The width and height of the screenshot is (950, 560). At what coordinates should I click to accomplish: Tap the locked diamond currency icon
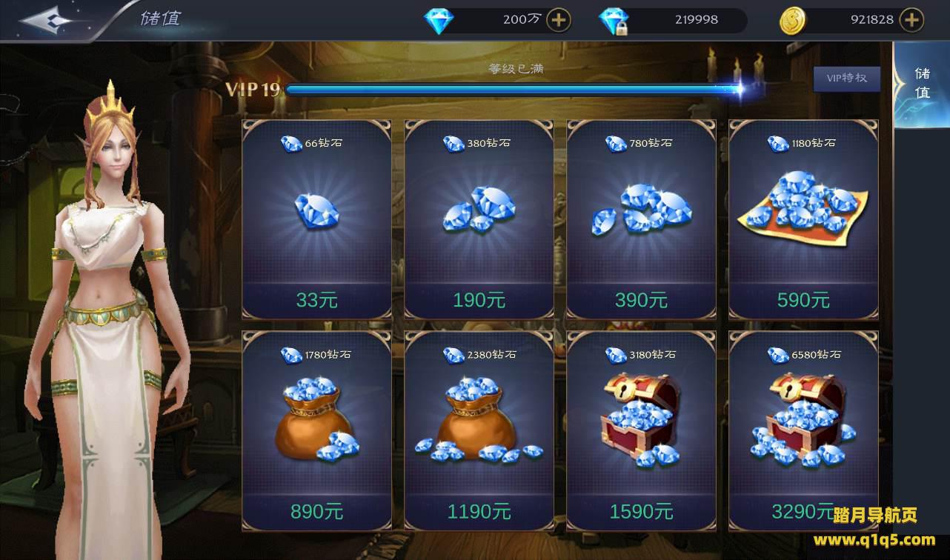click(614, 21)
